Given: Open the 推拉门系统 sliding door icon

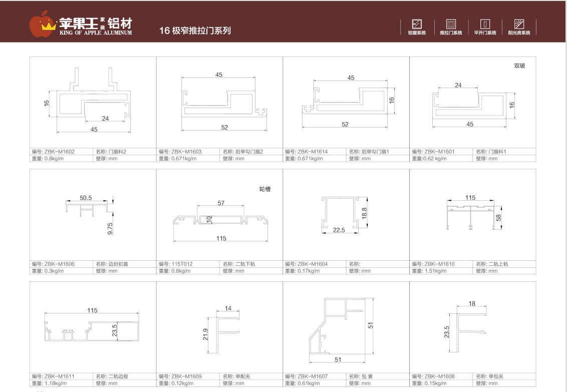Looking at the screenshot, I should pos(451,24).
